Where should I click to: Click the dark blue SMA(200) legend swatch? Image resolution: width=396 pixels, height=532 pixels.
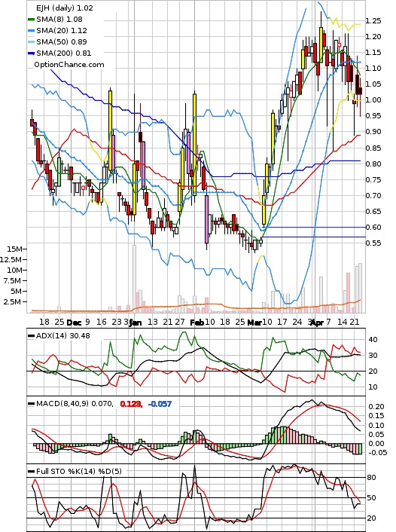point(31,54)
